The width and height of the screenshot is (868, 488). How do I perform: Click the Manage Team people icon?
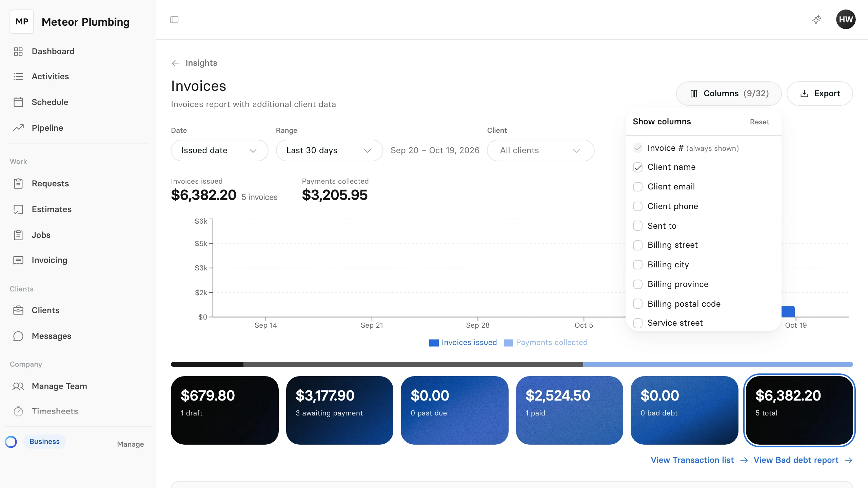point(18,386)
